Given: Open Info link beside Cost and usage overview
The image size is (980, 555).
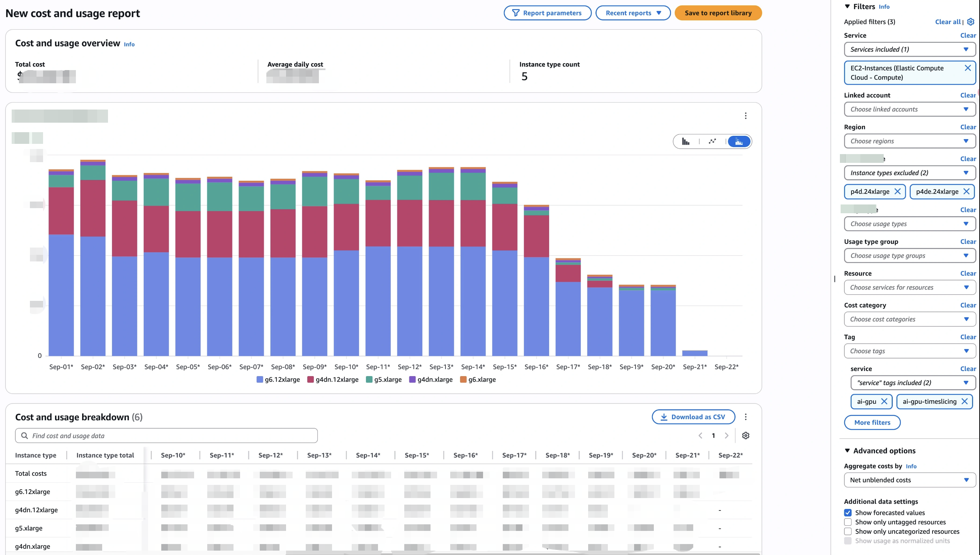Looking at the screenshot, I should 129,45.
